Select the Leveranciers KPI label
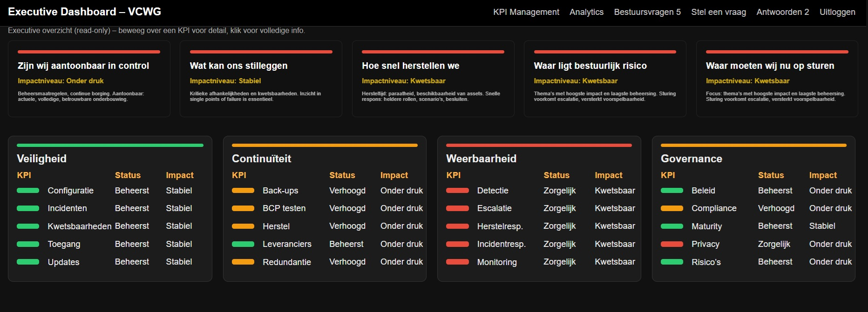 [287, 244]
